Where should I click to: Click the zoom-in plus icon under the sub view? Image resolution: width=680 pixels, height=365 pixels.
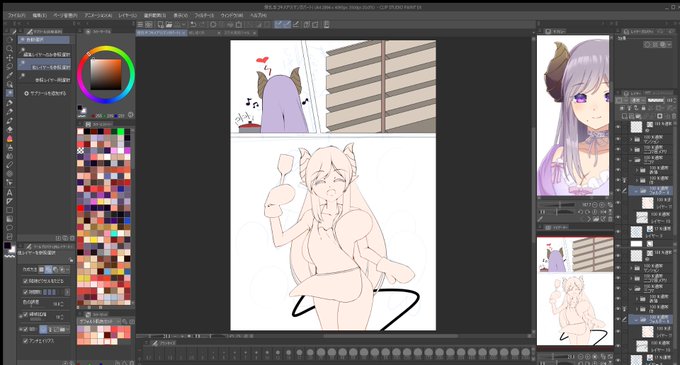click(602, 204)
